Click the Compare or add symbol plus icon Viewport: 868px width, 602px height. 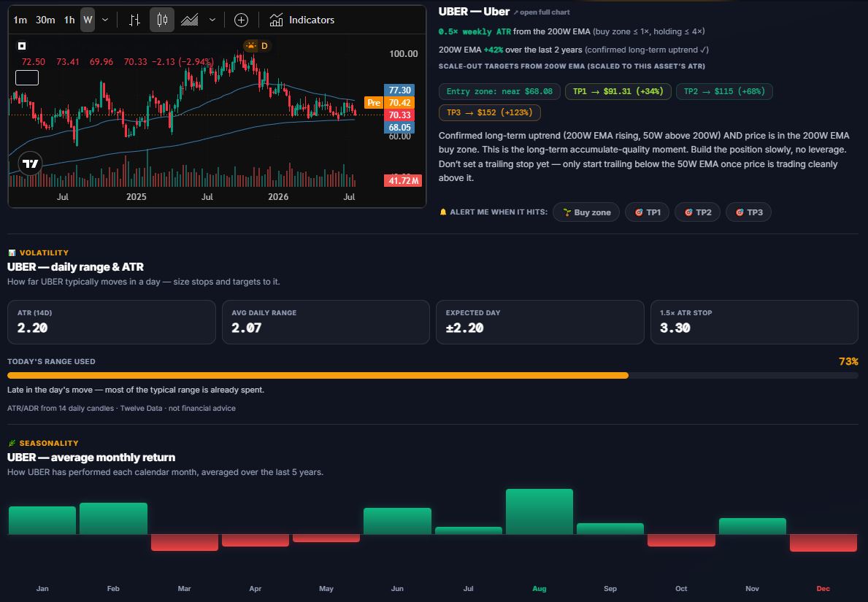click(242, 20)
